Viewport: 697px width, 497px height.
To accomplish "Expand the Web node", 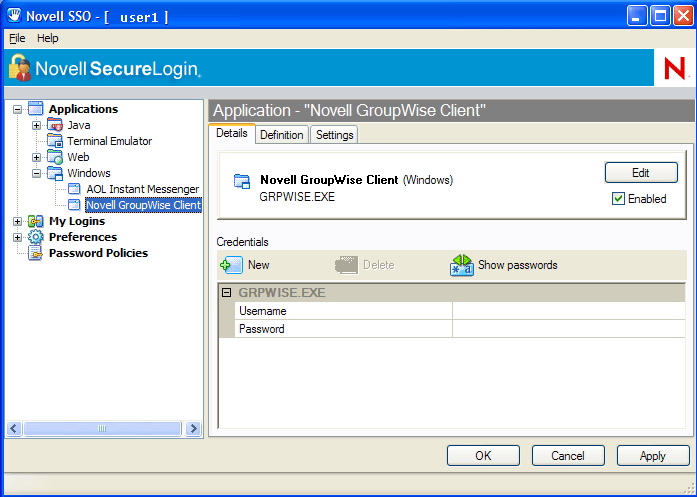I will (x=36, y=157).
